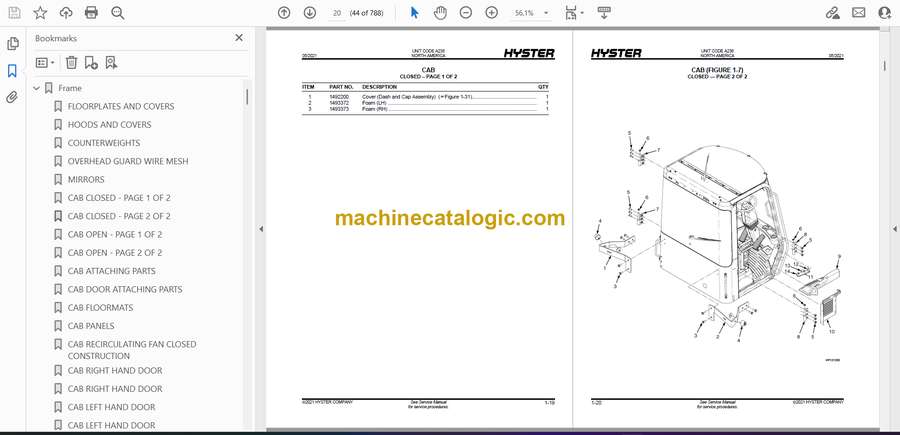This screenshot has height=435, width=900.
Task: Select the Frame bookmark
Action: click(69, 88)
